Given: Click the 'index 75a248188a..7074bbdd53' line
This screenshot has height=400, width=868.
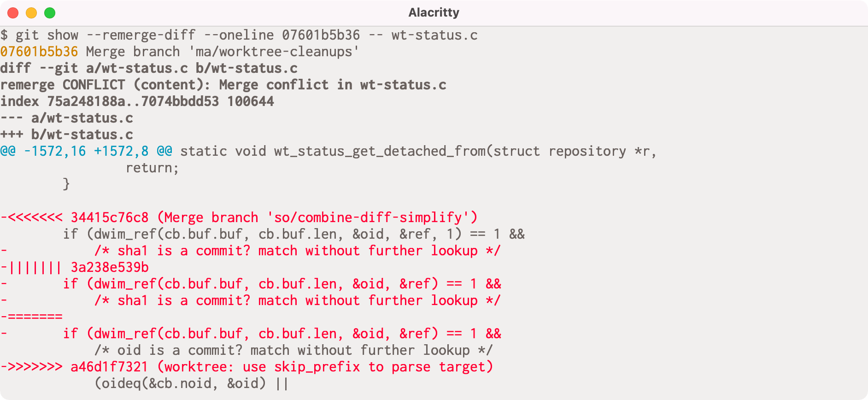Looking at the screenshot, I should pyautogui.click(x=137, y=101).
